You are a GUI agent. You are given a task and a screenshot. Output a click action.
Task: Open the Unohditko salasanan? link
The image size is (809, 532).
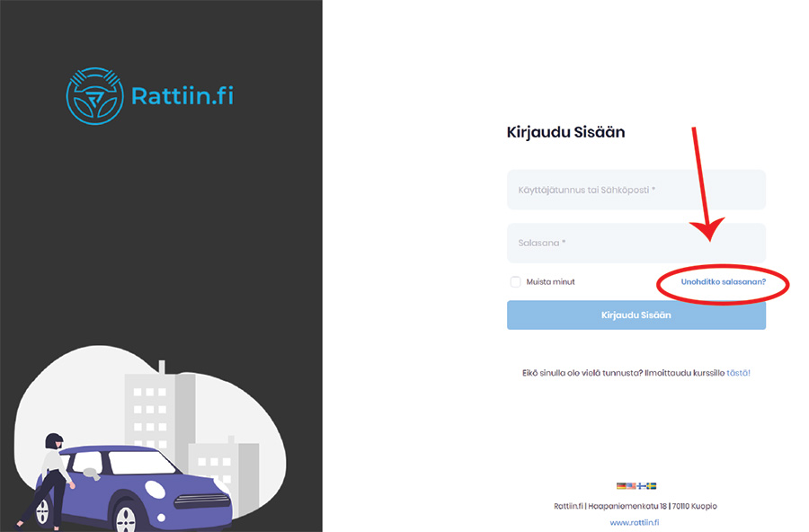click(x=723, y=282)
